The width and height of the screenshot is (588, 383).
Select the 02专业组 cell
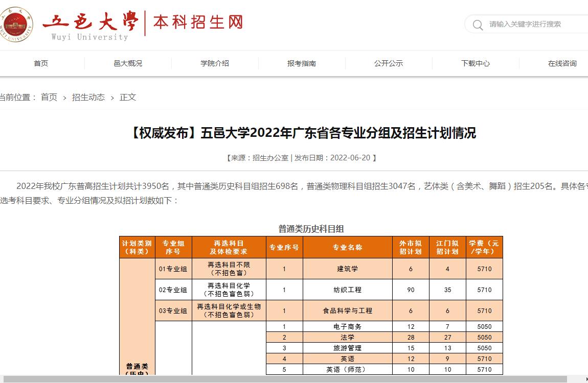tap(173, 290)
